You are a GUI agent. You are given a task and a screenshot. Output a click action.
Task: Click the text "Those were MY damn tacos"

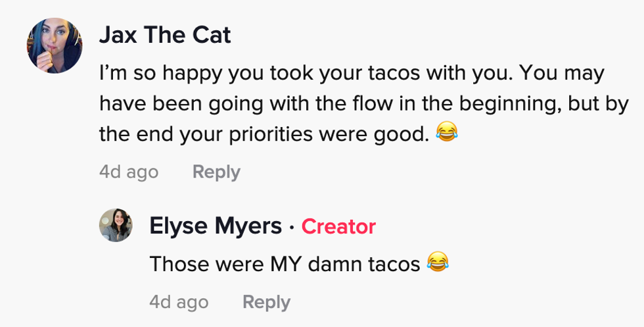point(285,264)
